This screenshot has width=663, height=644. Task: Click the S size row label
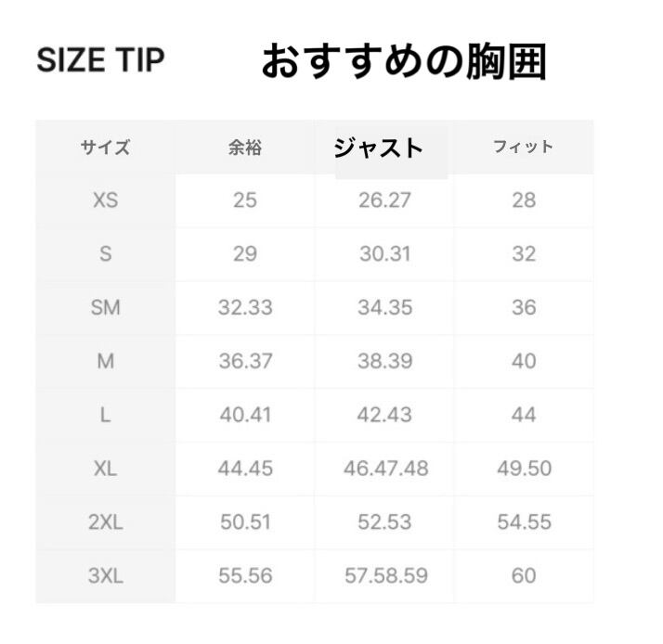(106, 254)
